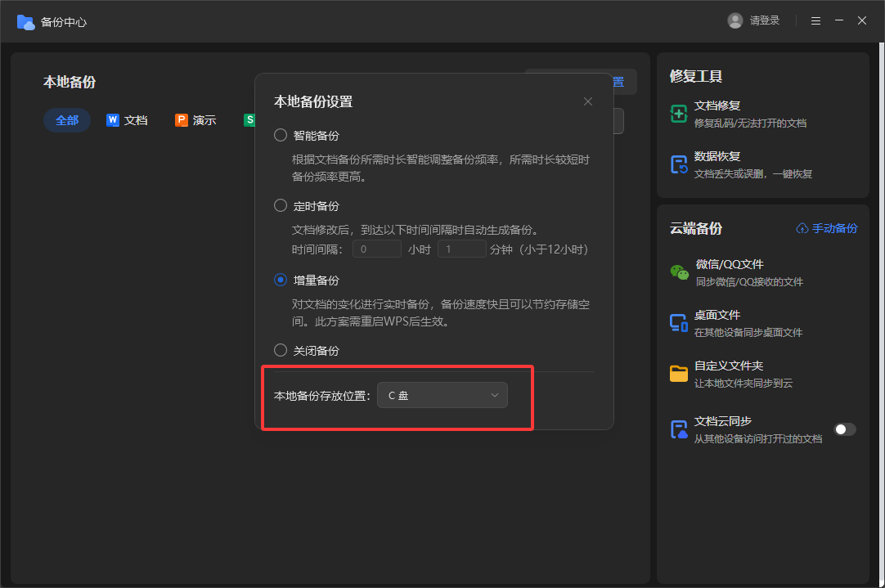
Task: Open the data recovery tool icon
Action: (x=678, y=164)
